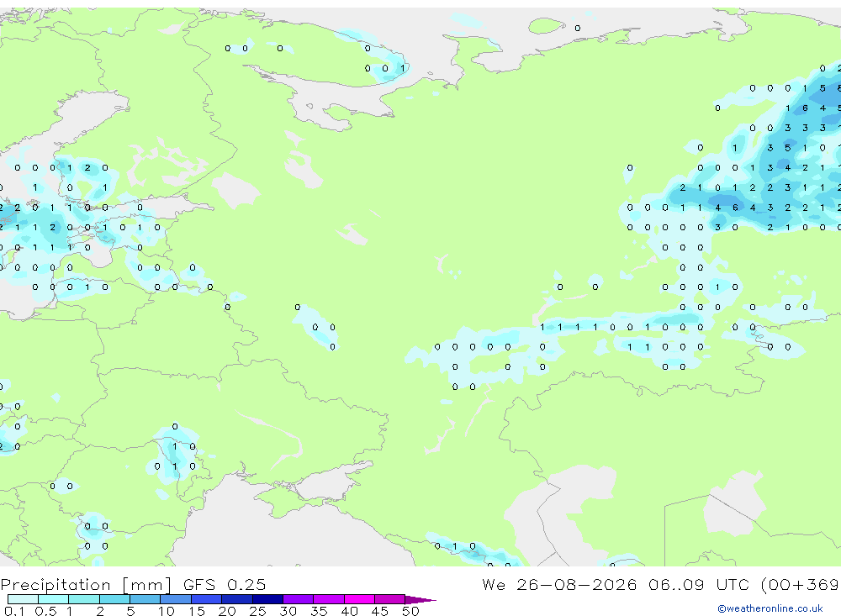
Task: Click the '20' legend tick label
Action: [227, 611]
